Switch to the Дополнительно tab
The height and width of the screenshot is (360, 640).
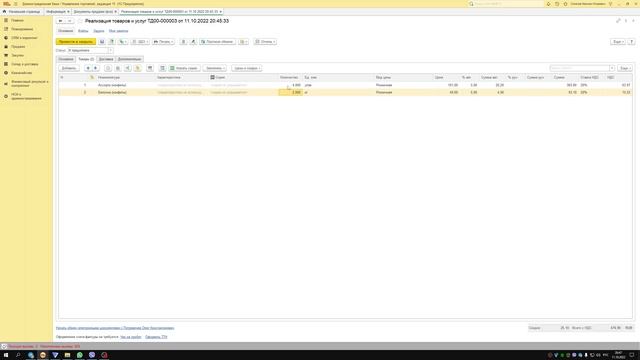tap(129, 59)
